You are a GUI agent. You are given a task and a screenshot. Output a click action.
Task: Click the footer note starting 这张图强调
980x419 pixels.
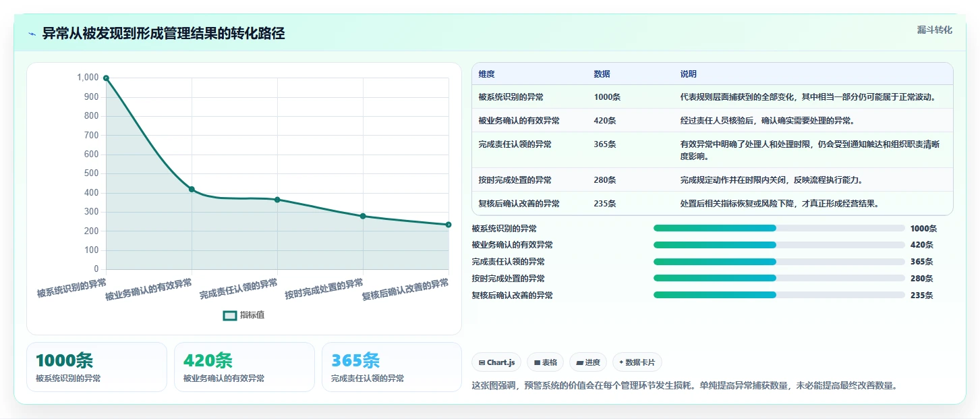click(685, 386)
